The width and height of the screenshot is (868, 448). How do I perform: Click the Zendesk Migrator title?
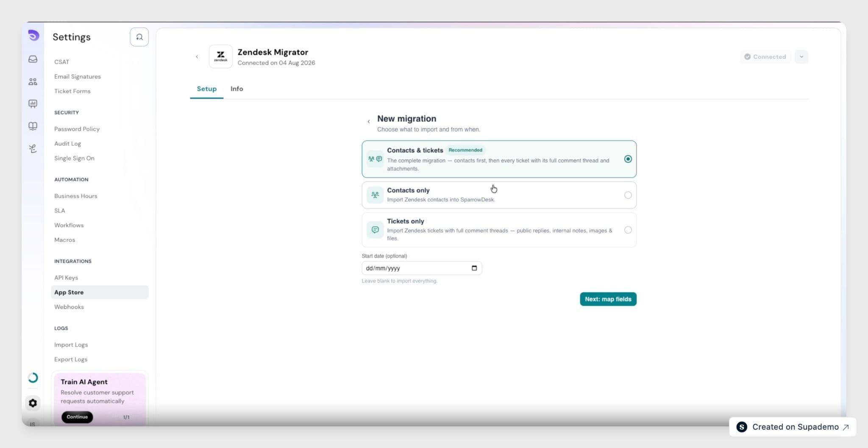pos(273,52)
